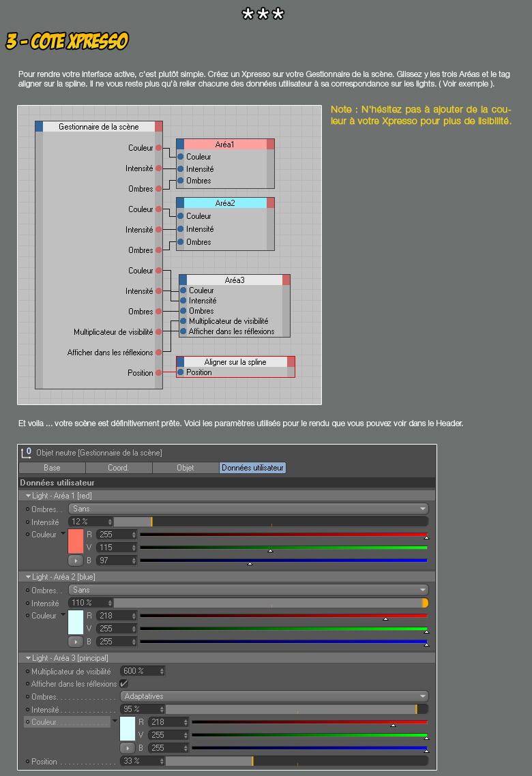
Task: Click the Intensité input port of Aréa3
Action: [183, 301]
